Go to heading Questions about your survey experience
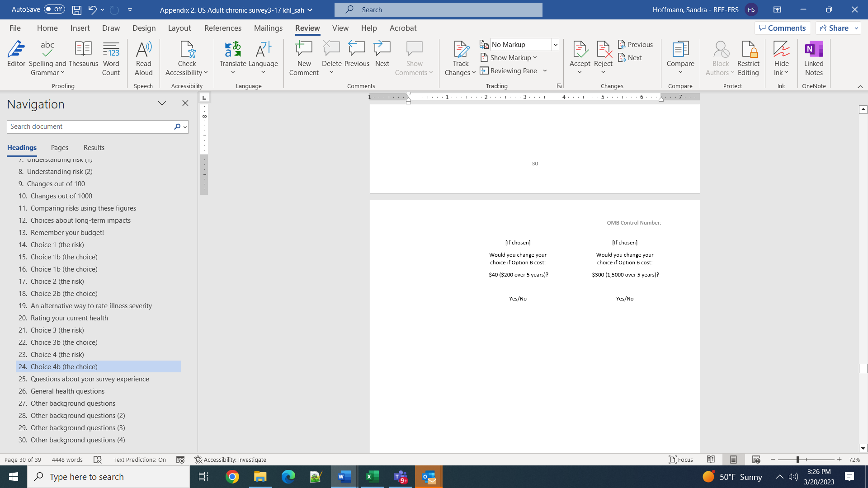868x488 pixels. (x=90, y=379)
